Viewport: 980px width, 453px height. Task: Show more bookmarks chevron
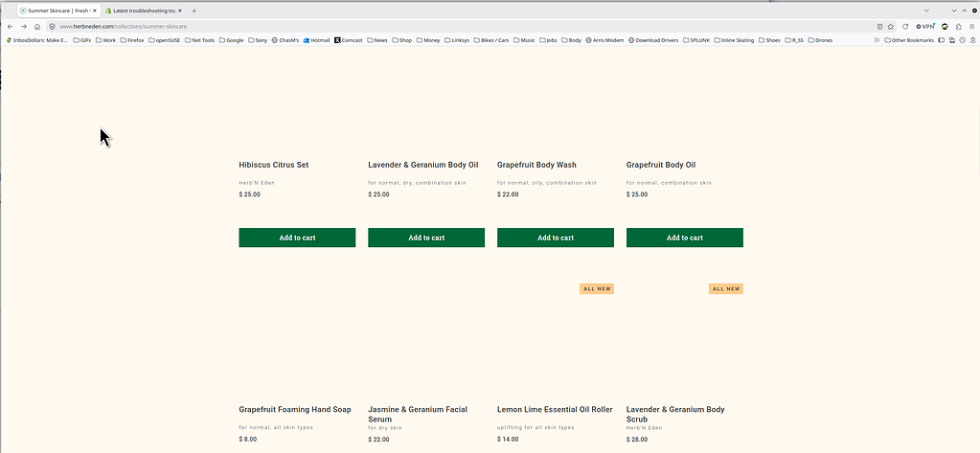tap(877, 40)
